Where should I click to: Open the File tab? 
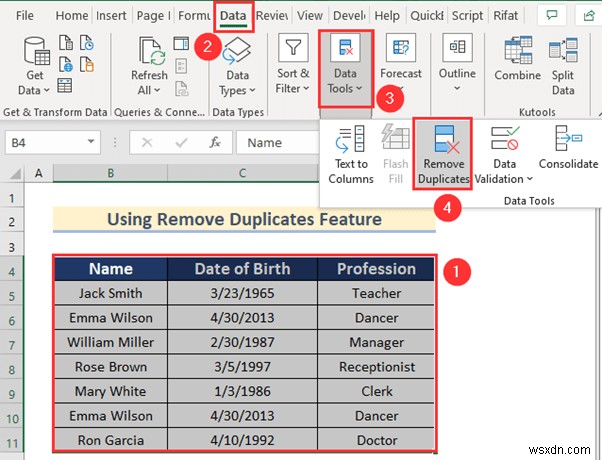click(x=25, y=16)
